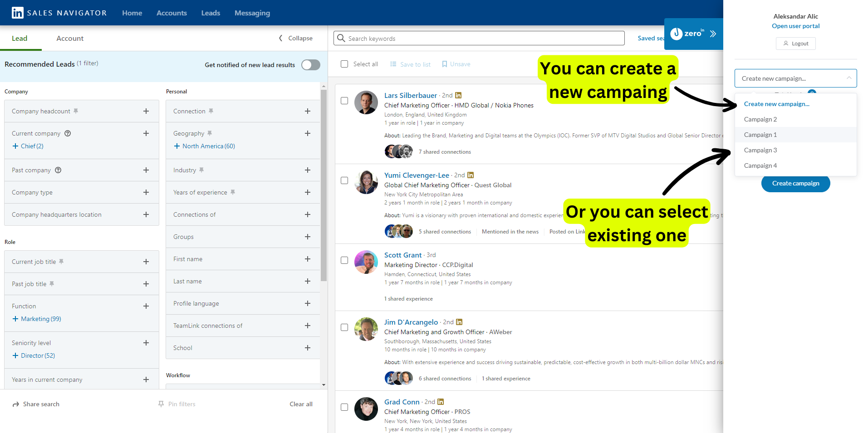Screen dimensions: 868x433
Task: Click LinkedIn badge next to Lars Silberbauer
Action: click(x=458, y=95)
